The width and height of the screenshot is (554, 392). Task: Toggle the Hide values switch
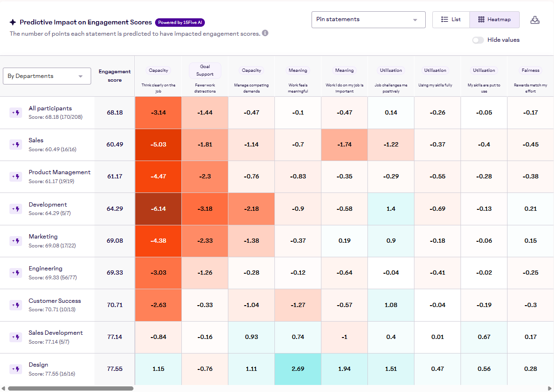478,40
